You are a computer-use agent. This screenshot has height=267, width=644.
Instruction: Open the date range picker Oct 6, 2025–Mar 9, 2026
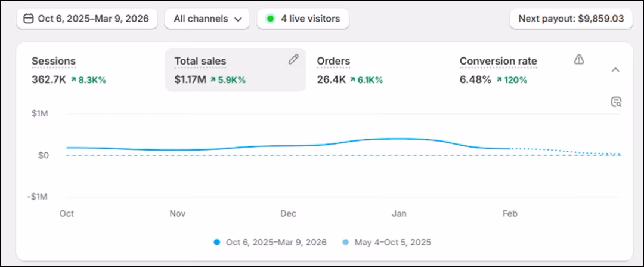coord(86,19)
